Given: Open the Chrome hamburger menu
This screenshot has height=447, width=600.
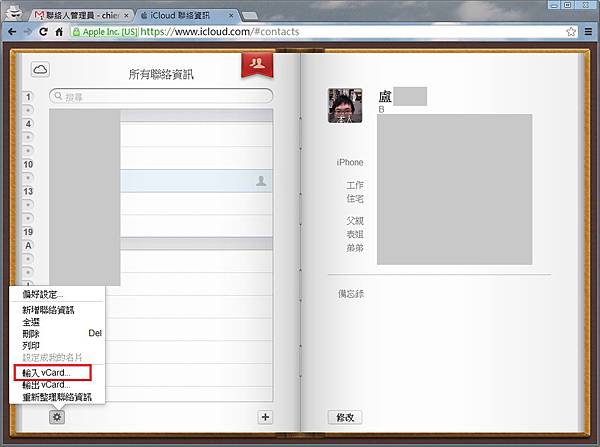Looking at the screenshot, I should tap(588, 32).
